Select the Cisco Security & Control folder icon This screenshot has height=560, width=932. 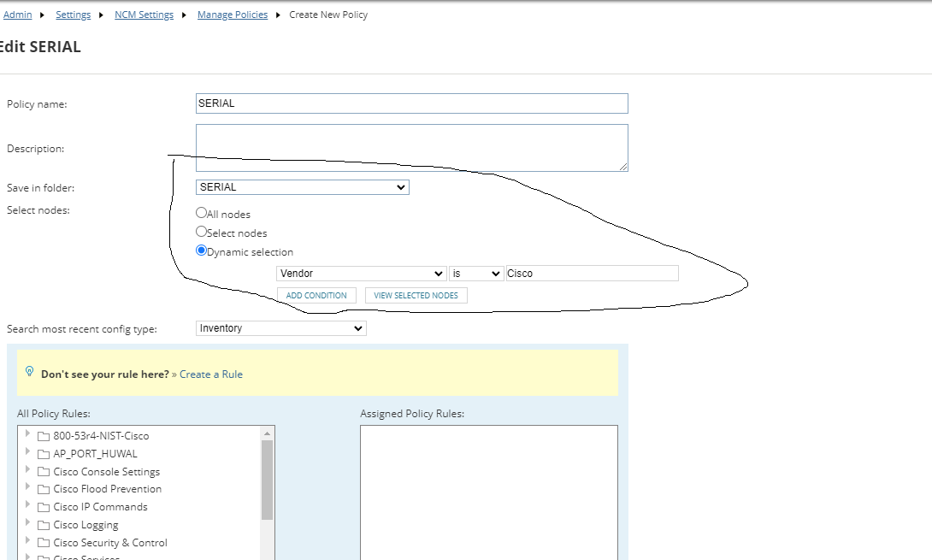click(43, 543)
